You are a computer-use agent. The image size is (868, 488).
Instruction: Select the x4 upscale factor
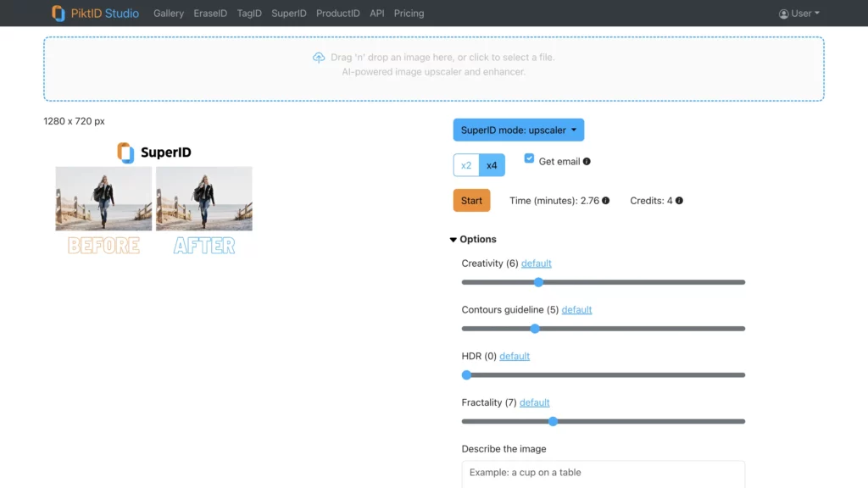pyautogui.click(x=492, y=164)
